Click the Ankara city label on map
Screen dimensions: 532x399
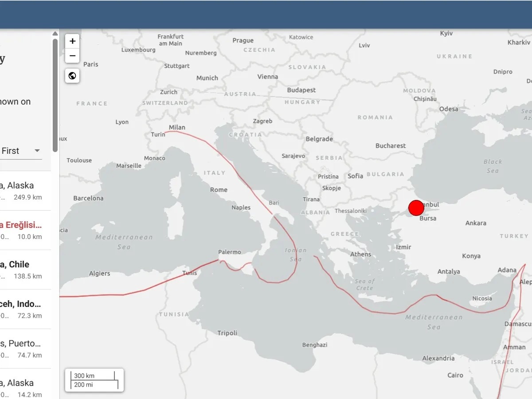[x=476, y=223]
